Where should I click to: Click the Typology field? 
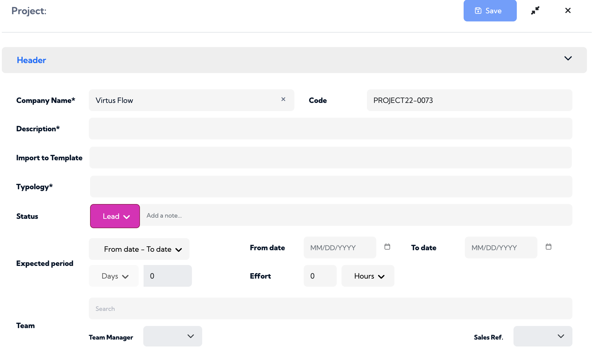pyautogui.click(x=331, y=187)
